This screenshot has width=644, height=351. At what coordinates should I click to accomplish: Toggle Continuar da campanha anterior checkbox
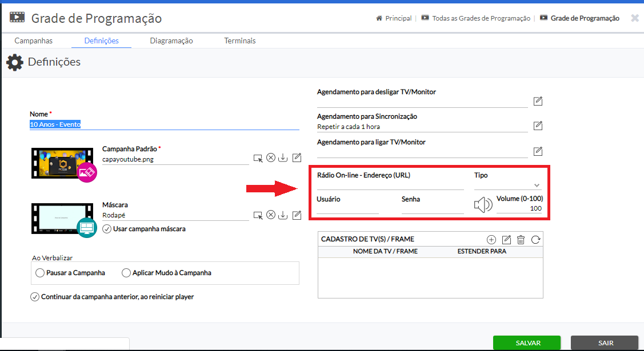pos(35,297)
